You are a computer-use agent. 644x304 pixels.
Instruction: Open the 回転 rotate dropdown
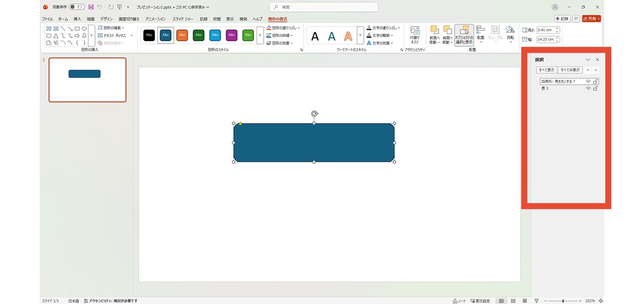click(x=510, y=35)
